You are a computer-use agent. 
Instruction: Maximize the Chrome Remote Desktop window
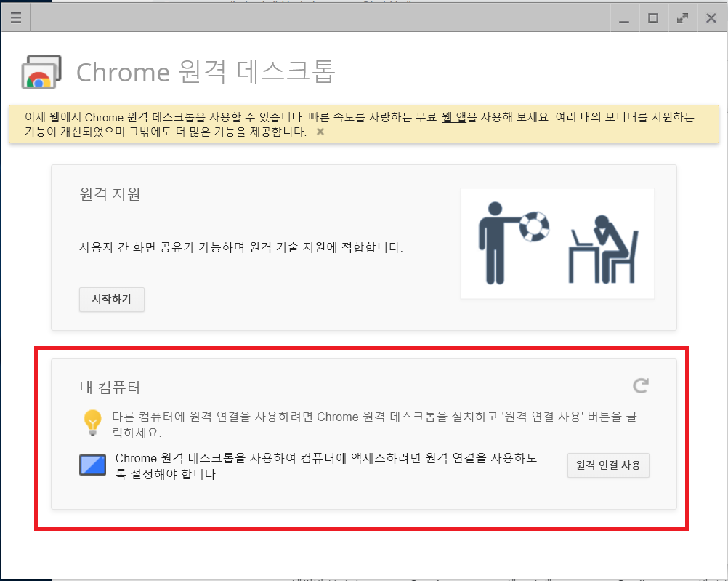click(x=652, y=18)
